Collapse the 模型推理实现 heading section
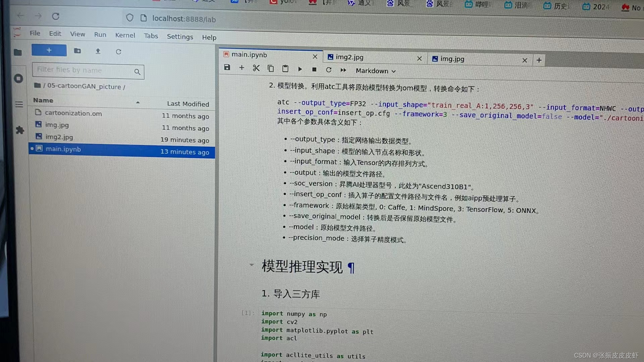Screen dimensions: 644x362 [252, 265]
